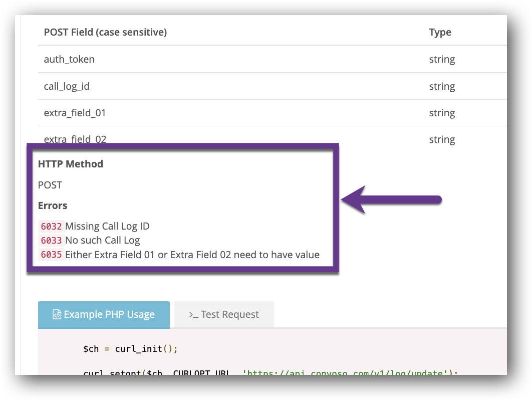Click error code 6035 badge

(51, 255)
